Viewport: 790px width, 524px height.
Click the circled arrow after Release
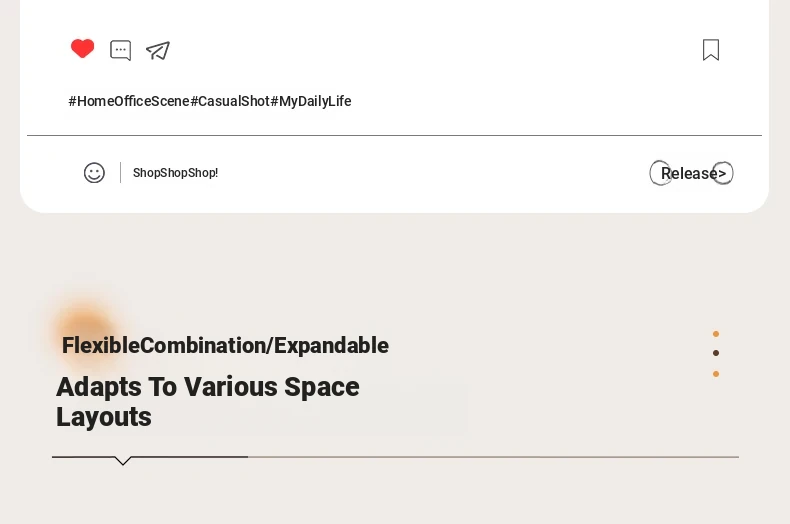tap(722, 173)
